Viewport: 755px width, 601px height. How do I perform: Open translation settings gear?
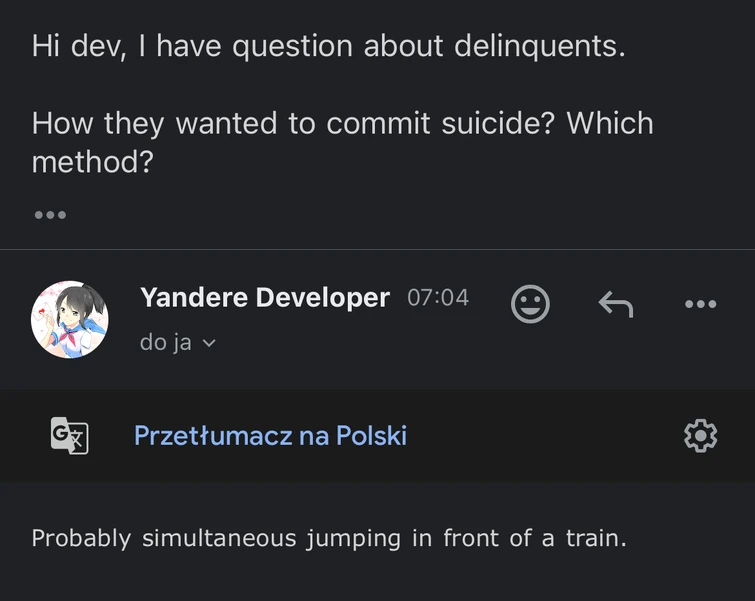click(700, 436)
